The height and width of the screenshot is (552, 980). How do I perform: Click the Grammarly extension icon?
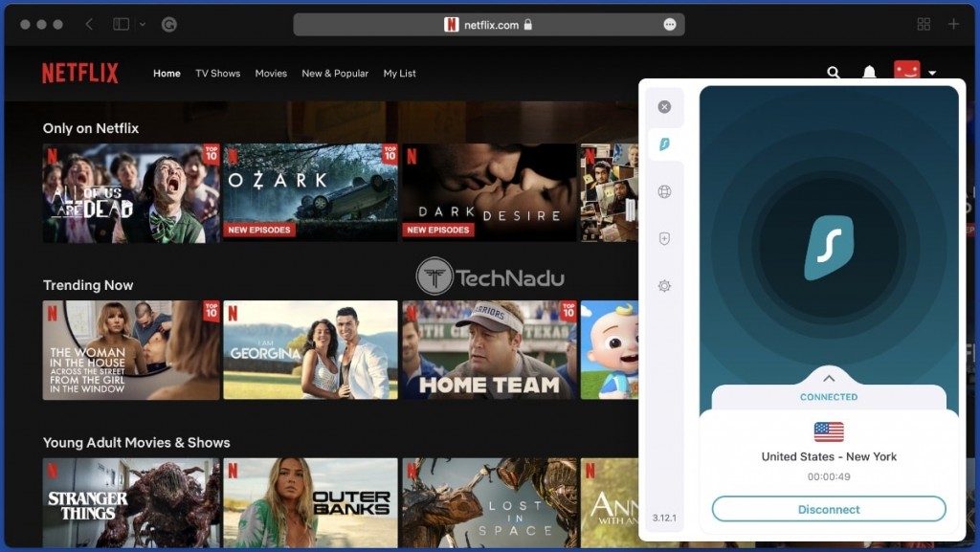click(x=168, y=24)
